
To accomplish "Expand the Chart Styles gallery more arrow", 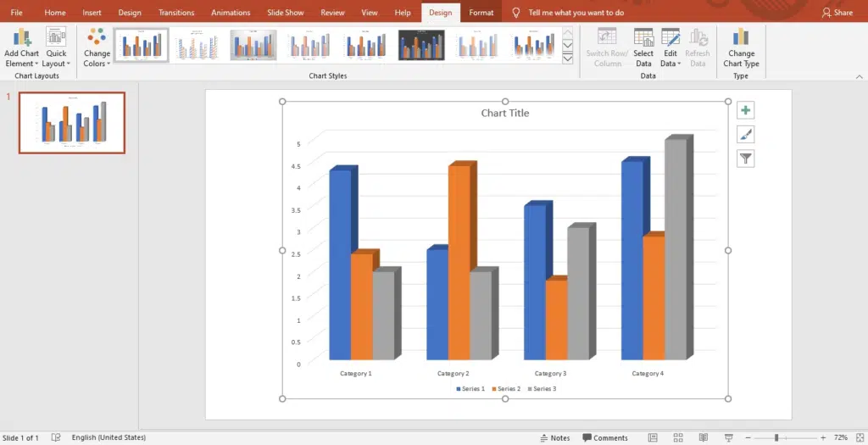I will pyautogui.click(x=568, y=58).
